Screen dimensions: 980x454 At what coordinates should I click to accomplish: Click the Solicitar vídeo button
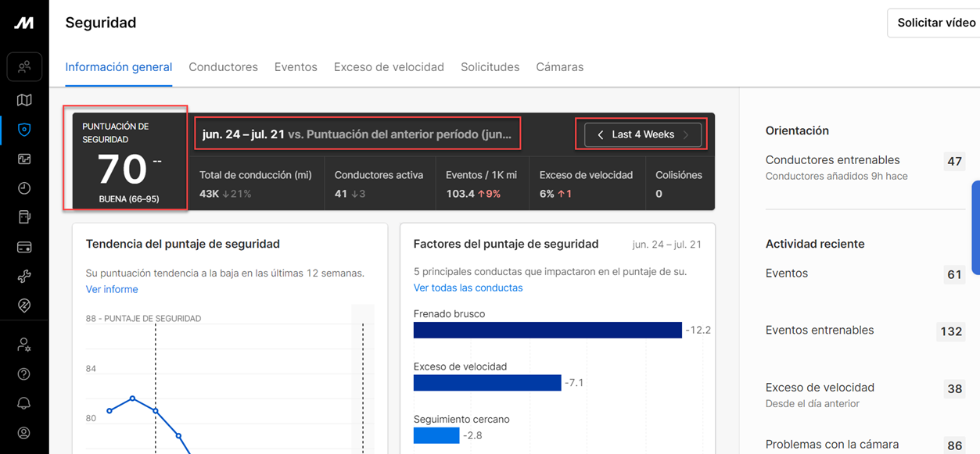point(935,23)
